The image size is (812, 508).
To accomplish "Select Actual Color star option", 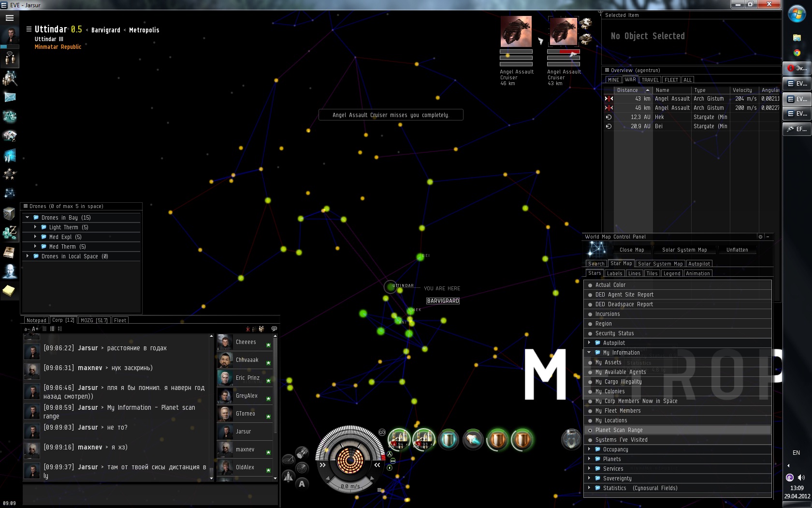I will pyautogui.click(x=678, y=285).
